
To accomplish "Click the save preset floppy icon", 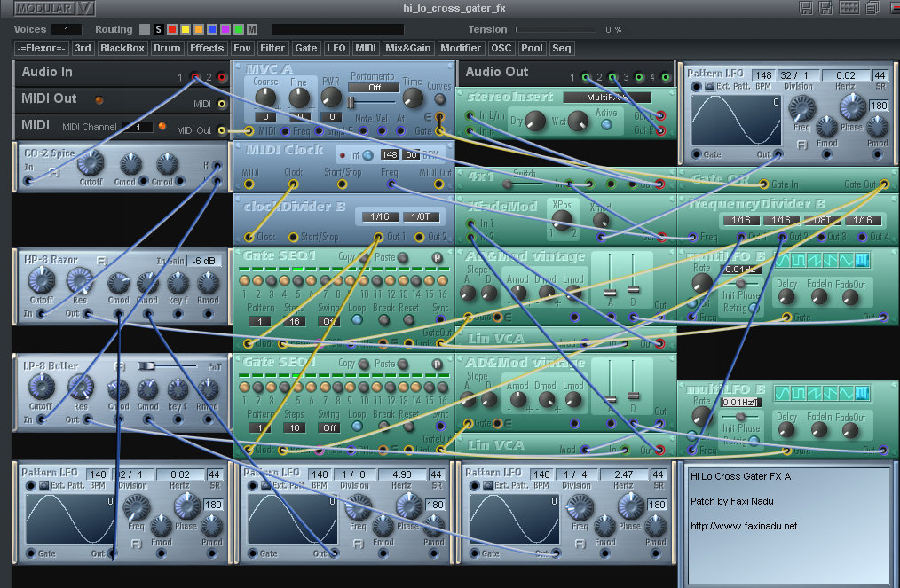I will pos(807,7).
